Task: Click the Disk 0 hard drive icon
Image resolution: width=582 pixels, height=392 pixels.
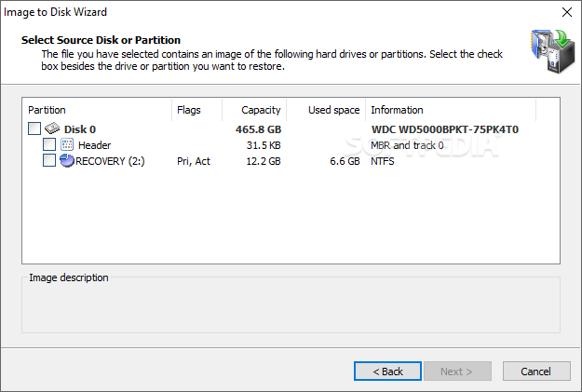Action: (52, 128)
